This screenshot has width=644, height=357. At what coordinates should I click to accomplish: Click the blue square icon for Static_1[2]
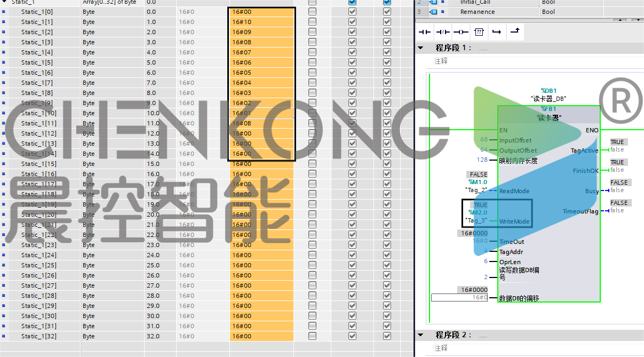pyautogui.click(x=4, y=32)
